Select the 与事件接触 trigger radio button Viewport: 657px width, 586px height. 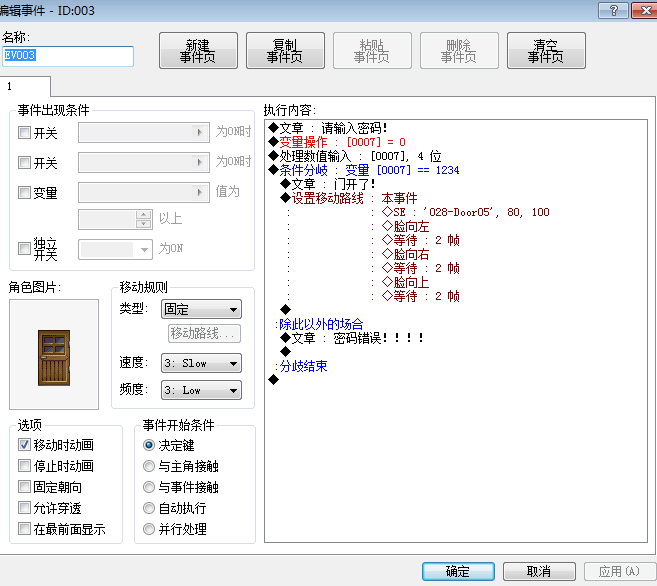tap(149, 487)
